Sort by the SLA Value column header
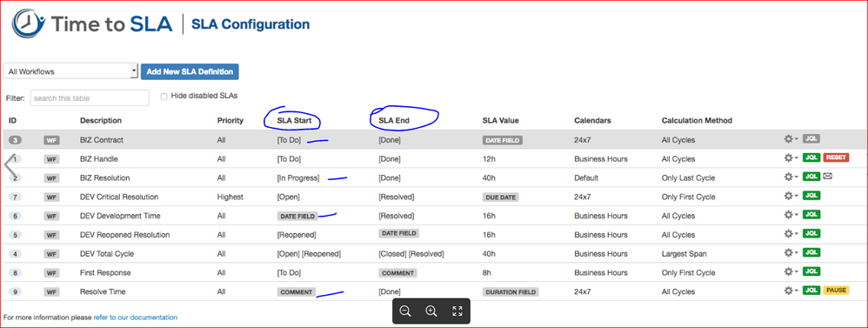Image resolution: width=868 pixels, height=328 pixels. [501, 120]
